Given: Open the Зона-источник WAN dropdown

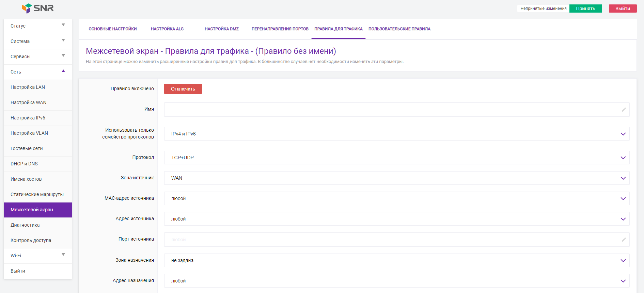Looking at the screenshot, I should pyautogui.click(x=396, y=178).
